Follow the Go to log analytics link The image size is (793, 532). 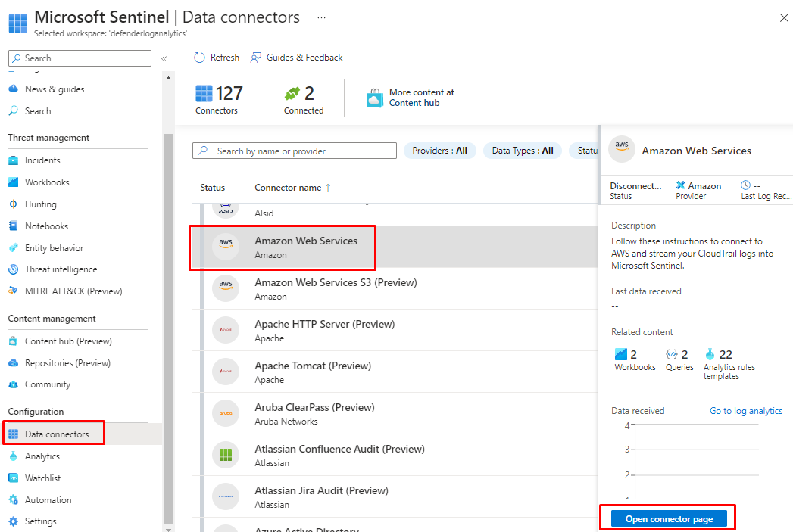click(745, 411)
